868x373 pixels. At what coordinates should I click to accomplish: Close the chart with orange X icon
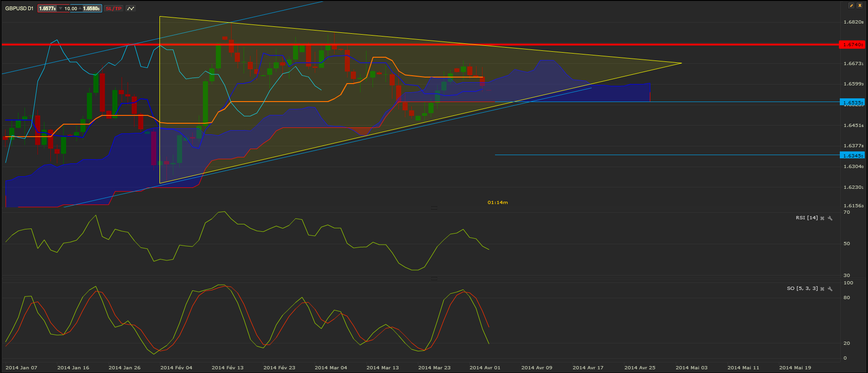tap(860, 6)
